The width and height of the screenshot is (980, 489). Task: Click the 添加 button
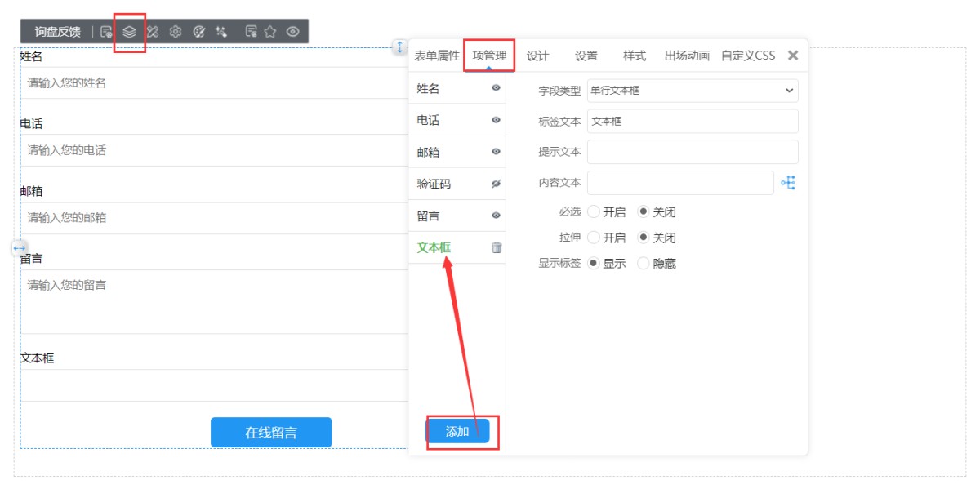click(x=457, y=432)
